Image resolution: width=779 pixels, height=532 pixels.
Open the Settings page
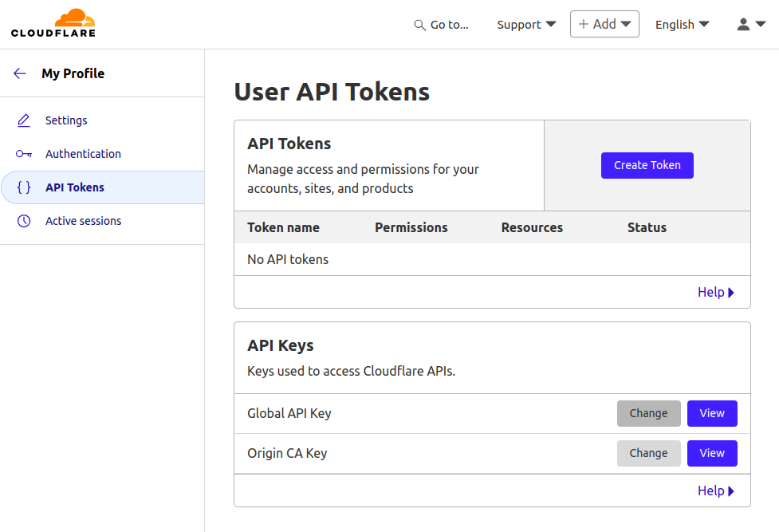(66, 120)
